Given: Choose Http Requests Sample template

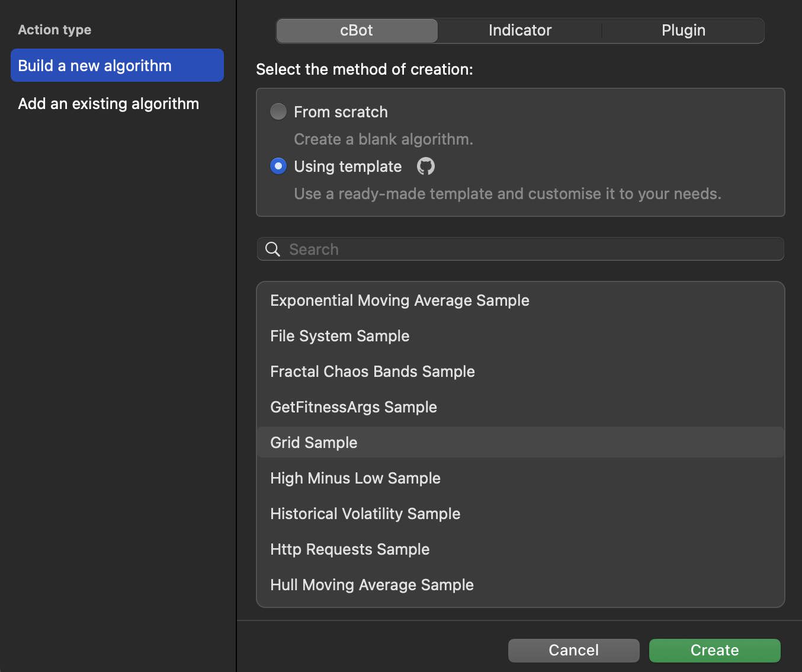Looking at the screenshot, I should point(350,549).
